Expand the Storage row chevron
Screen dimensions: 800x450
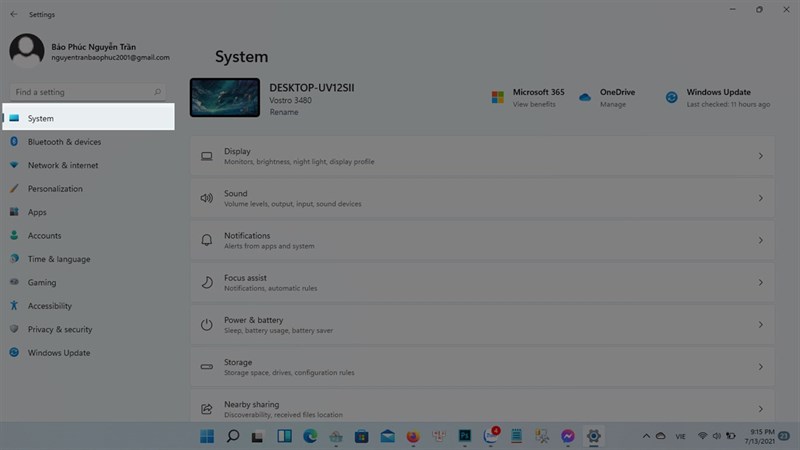pos(760,367)
